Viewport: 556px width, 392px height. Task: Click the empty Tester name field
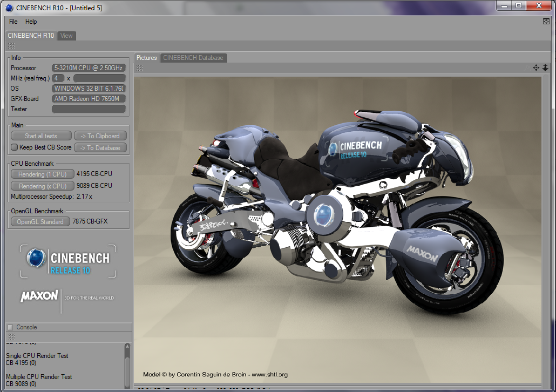coord(89,109)
